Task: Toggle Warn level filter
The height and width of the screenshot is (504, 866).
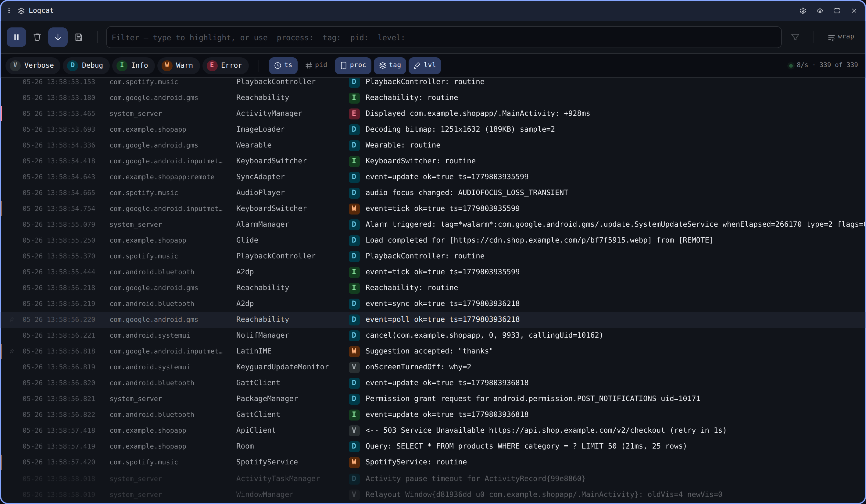Action: [x=178, y=65]
